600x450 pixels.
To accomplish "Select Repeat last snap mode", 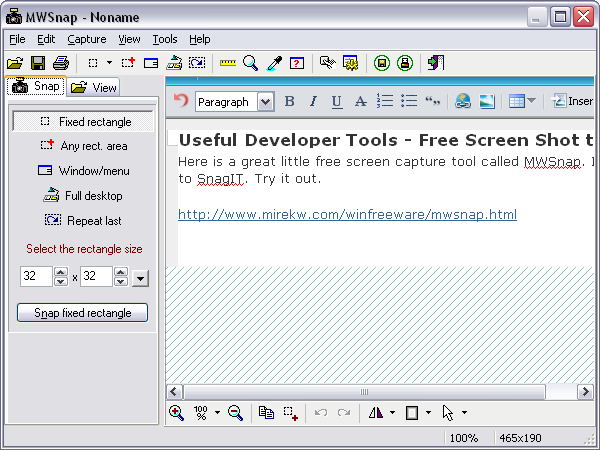I will 83,220.
